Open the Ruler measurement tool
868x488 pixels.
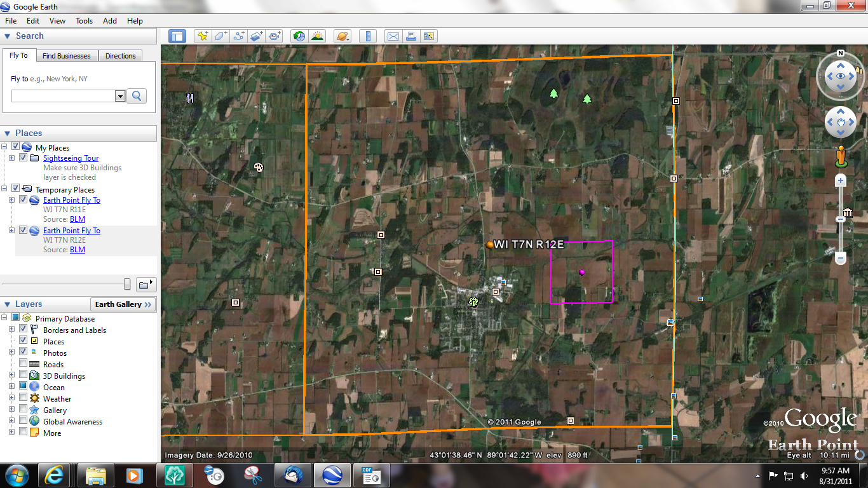click(x=368, y=36)
